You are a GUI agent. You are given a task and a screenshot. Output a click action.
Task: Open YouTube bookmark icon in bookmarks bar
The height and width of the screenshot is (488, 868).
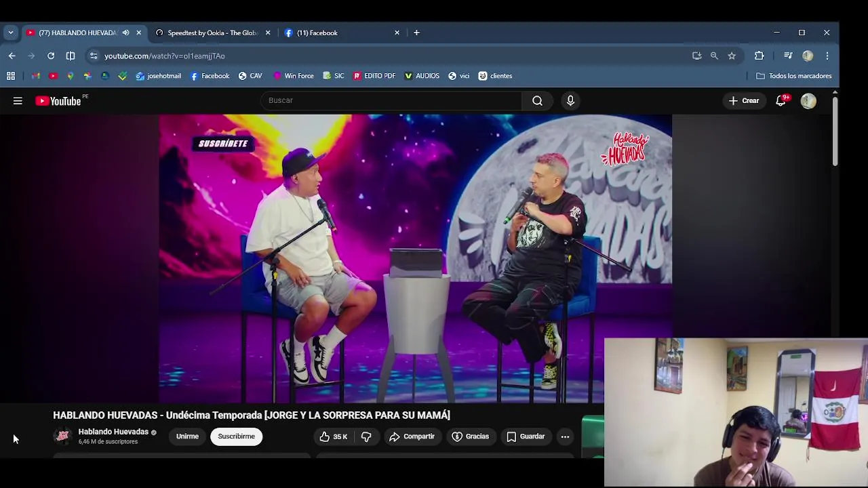coord(53,76)
